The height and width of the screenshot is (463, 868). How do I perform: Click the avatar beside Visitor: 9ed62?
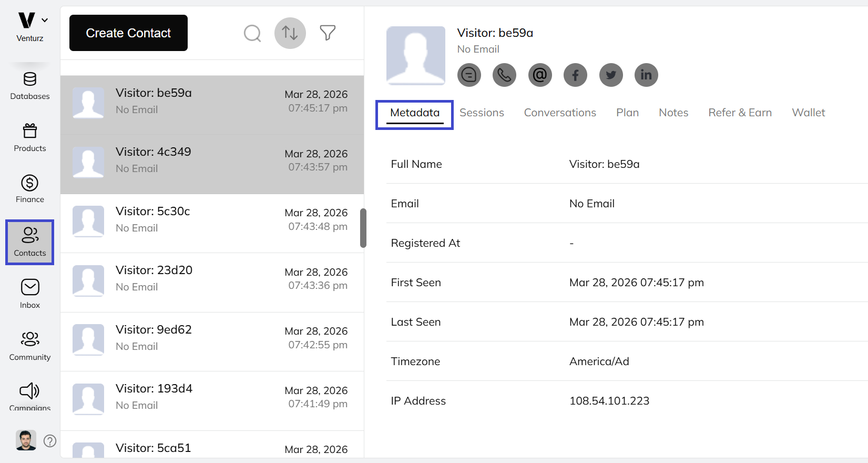pyautogui.click(x=88, y=340)
